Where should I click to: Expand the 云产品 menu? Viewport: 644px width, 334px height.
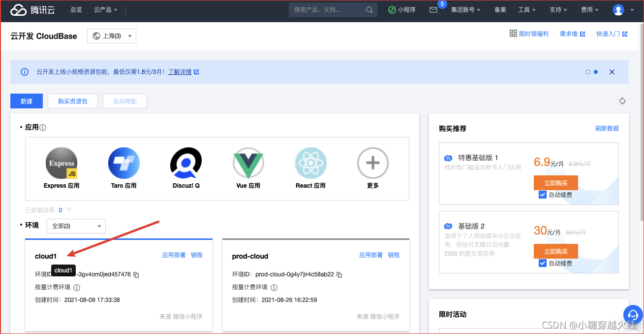(106, 10)
